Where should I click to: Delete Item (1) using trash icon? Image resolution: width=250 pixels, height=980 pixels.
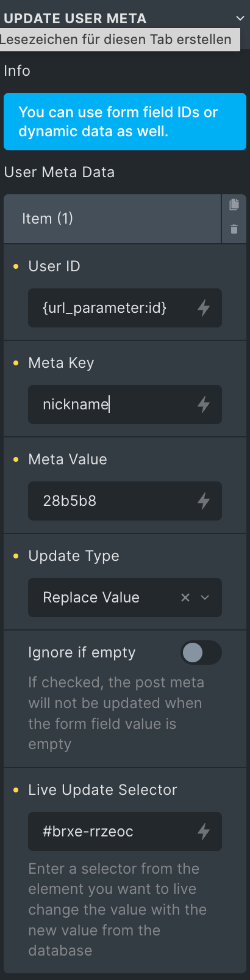[x=234, y=230]
